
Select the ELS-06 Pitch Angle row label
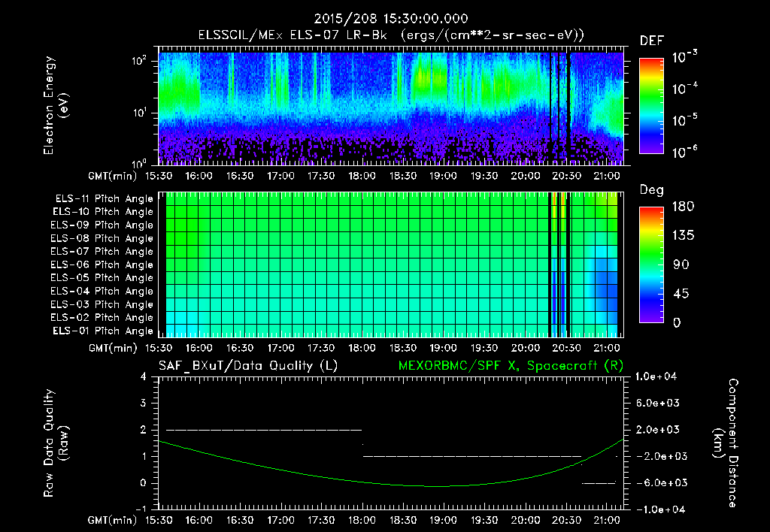(x=102, y=265)
